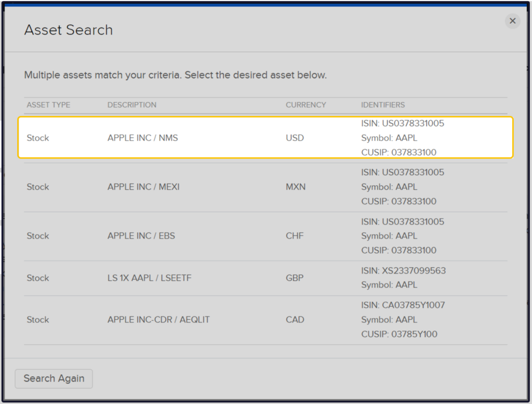Click Stock type in the MXN row
The width and height of the screenshot is (532, 404).
(37, 187)
